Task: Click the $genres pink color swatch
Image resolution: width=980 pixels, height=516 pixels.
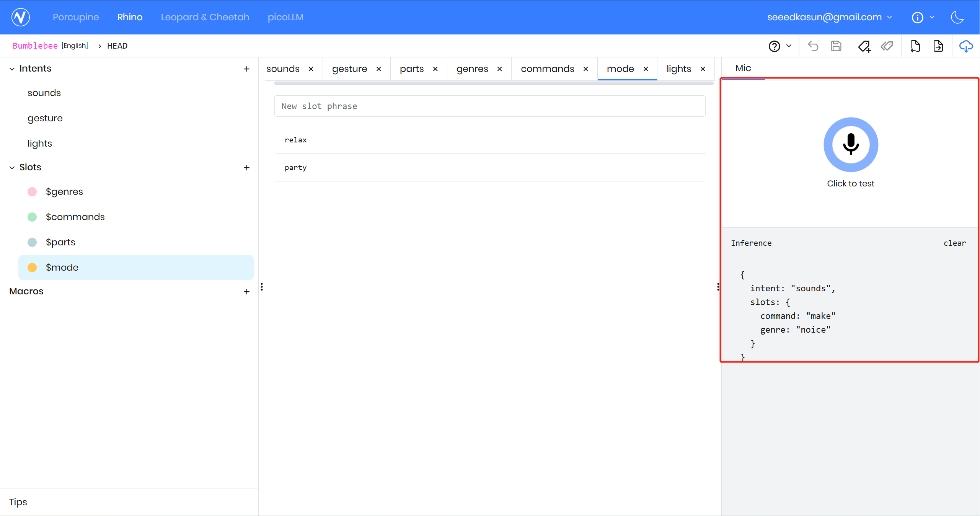Action: coord(32,192)
